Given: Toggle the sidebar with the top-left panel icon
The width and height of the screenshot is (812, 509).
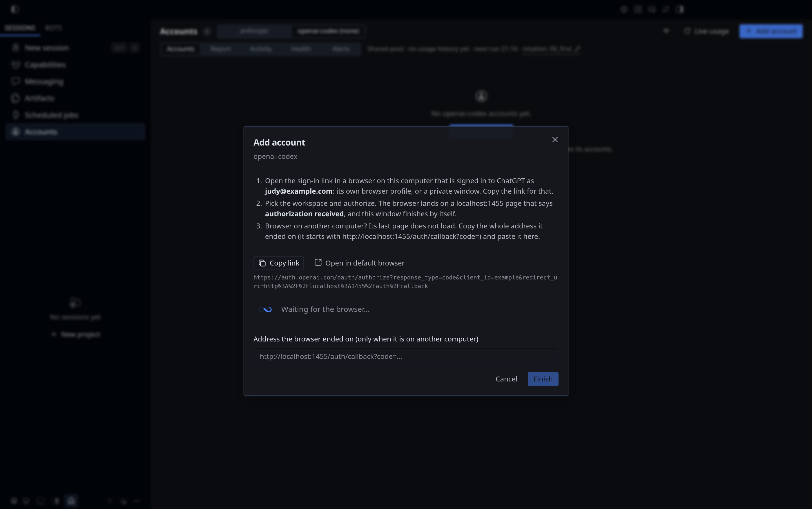Looking at the screenshot, I should 15,9.
